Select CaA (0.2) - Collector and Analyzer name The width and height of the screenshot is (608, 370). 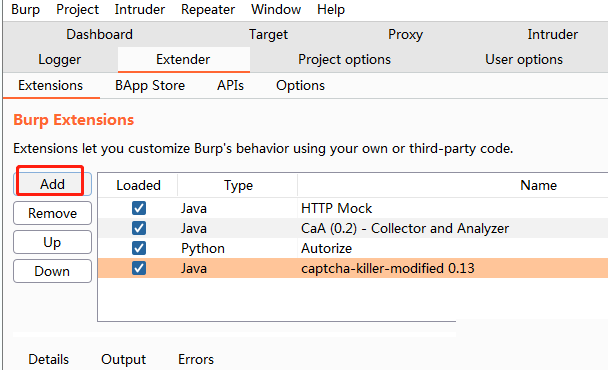(405, 228)
